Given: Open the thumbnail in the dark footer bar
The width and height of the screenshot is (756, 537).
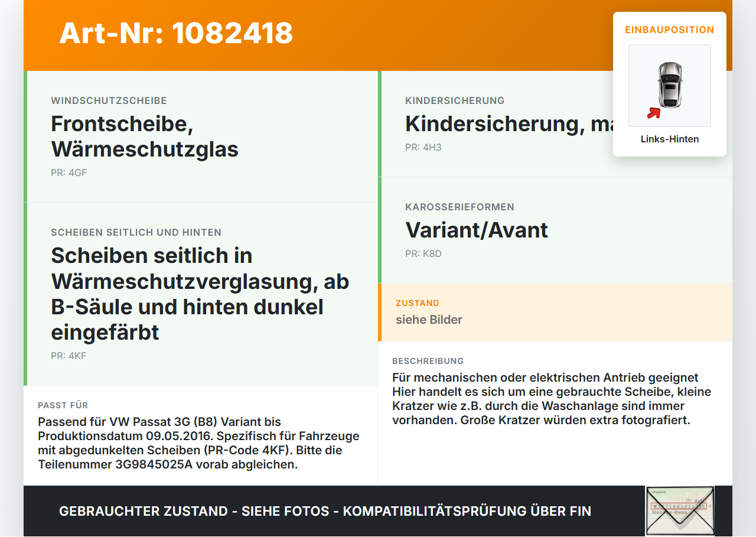Looking at the screenshot, I should tap(680, 511).
